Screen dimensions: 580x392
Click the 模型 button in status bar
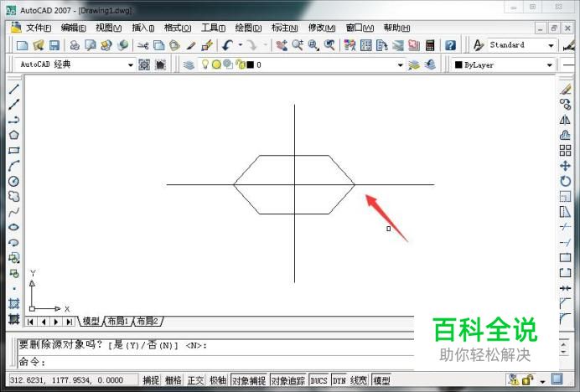pyautogui.click(x=381, y=379)
